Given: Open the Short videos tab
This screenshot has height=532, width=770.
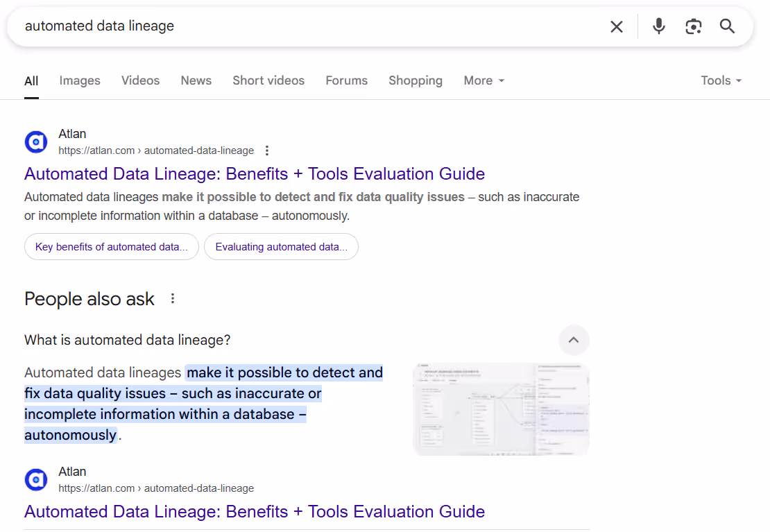Looking at the screenshot, I should click(268, 80).
